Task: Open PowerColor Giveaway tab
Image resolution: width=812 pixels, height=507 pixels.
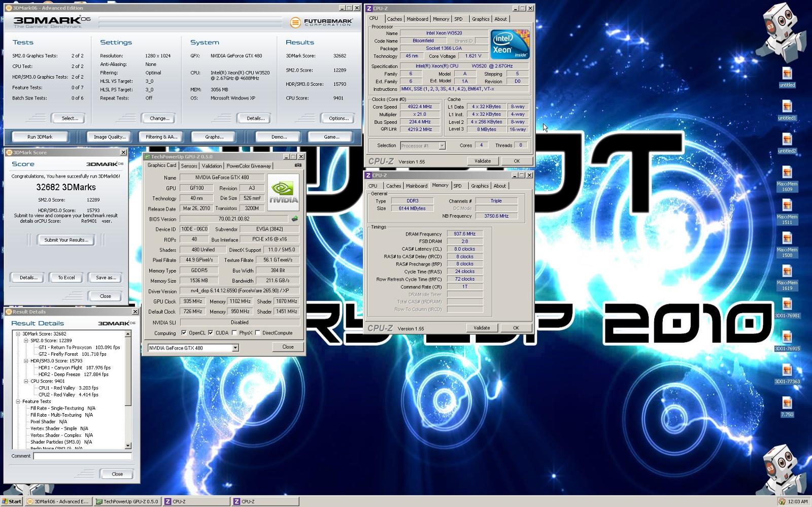Action: 249,166
